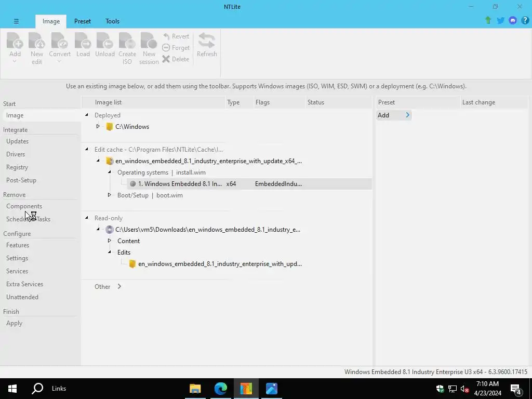Click the New edit toolbar icon
This screenshot has width=532, height=399.
tap(37, 41)
